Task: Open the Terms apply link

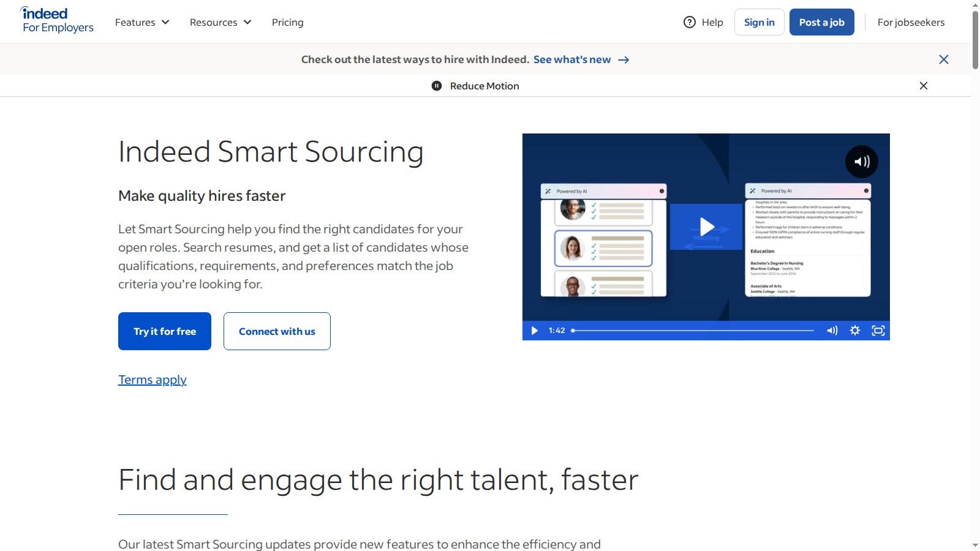Action: tap(152, 380)
